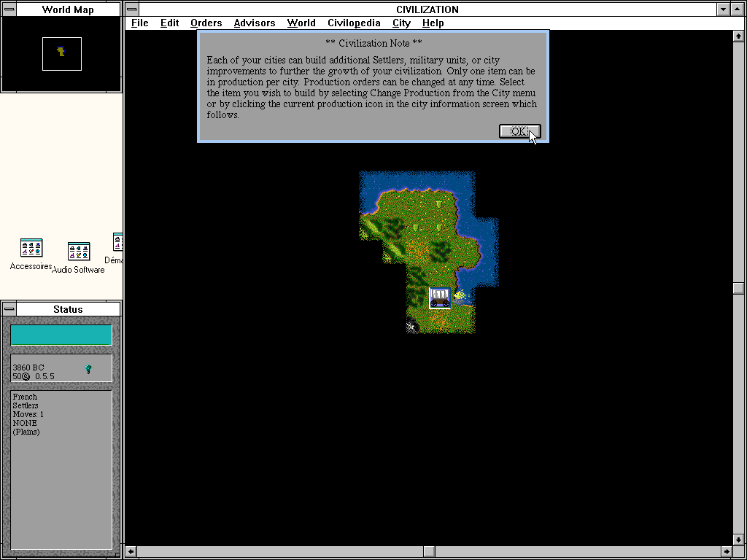
Task: Click the World Map minimap view rectangle
Action: click(x=62, y=54)
